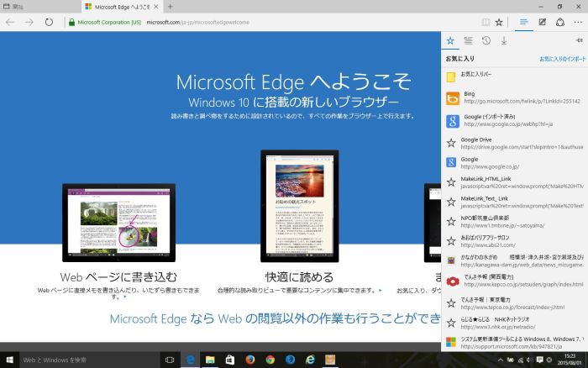This screenshot has height=368, width=588.
Task: Select the MakeLink_HTML_Link bookmarklet
Action: pyautogui.click(x=504, y=182)
